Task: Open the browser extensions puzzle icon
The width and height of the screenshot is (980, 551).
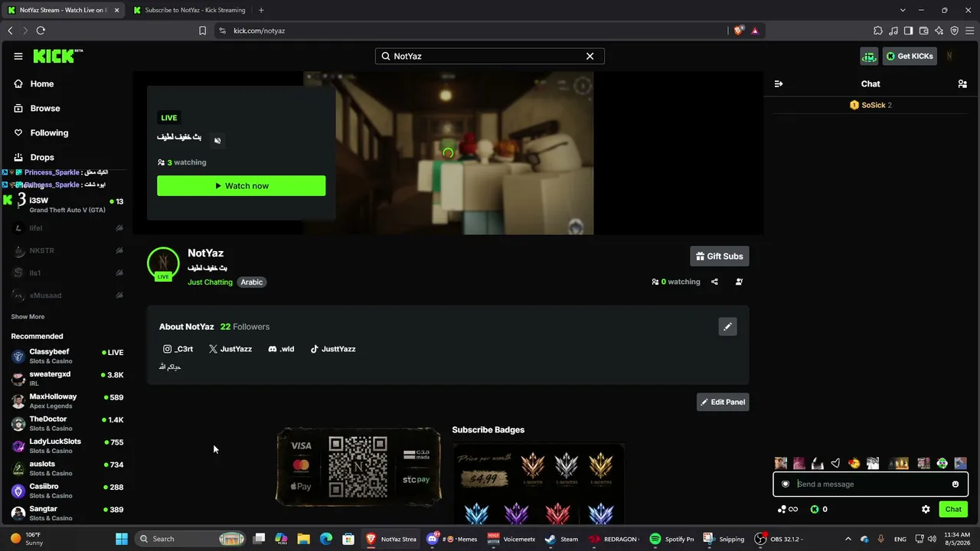Action: [877, 31]
